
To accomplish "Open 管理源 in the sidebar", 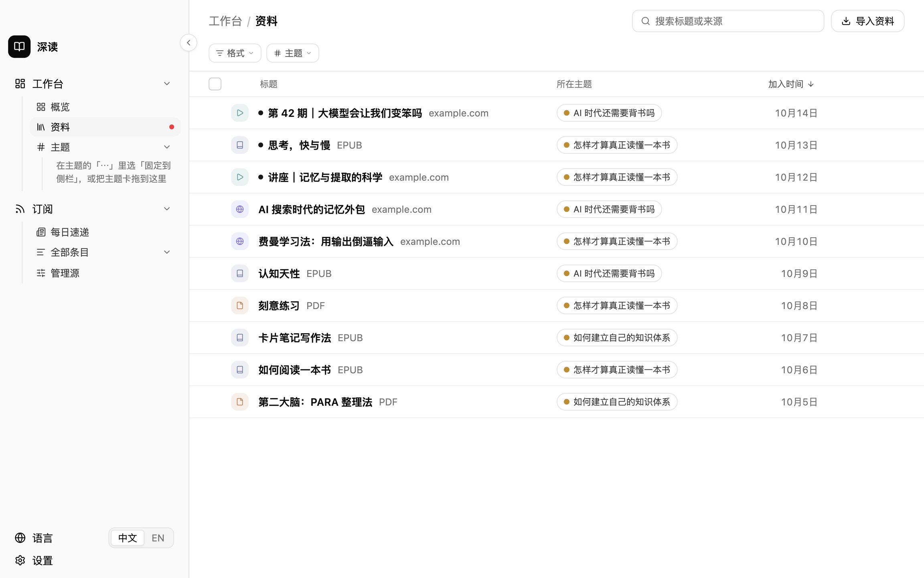I will (105, 273).
